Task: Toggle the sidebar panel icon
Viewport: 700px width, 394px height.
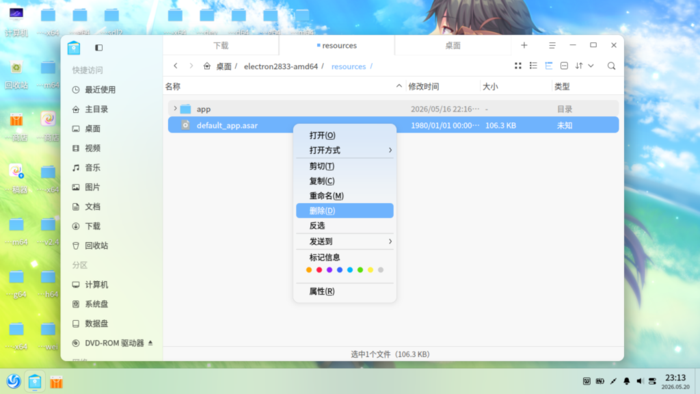Action: click(99, 47)
